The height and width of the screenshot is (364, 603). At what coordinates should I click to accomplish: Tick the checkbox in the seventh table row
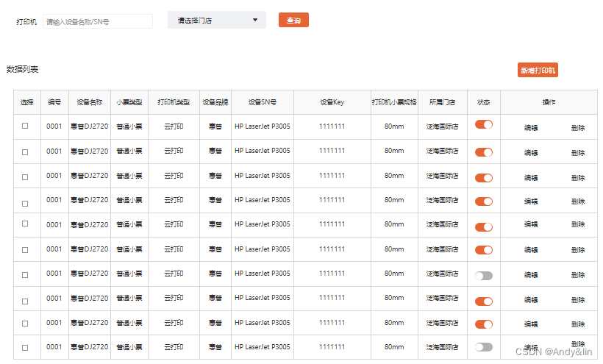click(25, 275)
